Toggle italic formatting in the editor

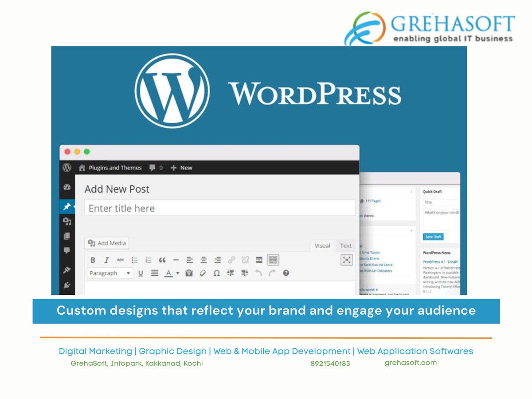pos(106,259)
